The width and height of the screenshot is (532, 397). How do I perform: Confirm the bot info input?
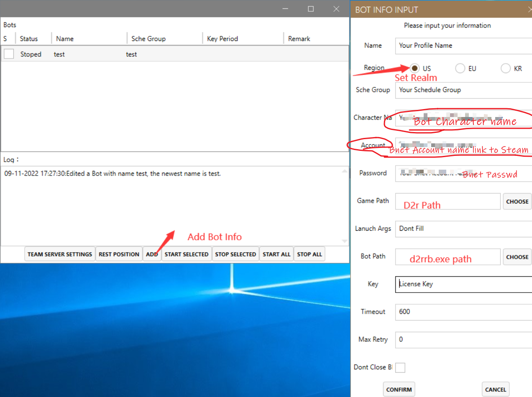pos(399,389)
